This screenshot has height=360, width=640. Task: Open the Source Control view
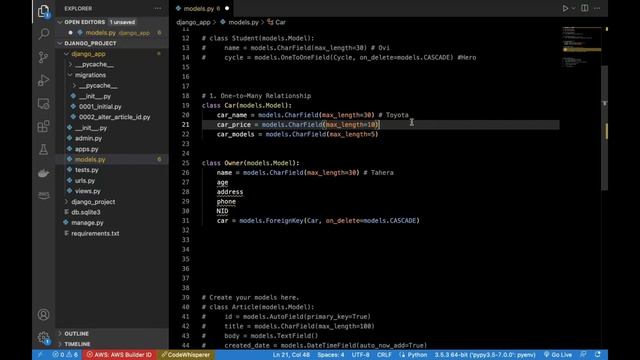[x=43, y=57]
